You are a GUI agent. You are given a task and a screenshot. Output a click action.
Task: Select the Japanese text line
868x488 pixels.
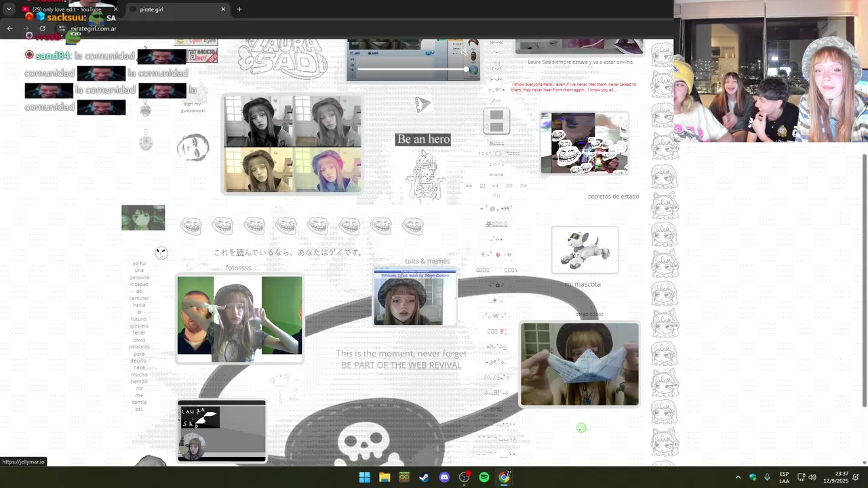point(288,252)
